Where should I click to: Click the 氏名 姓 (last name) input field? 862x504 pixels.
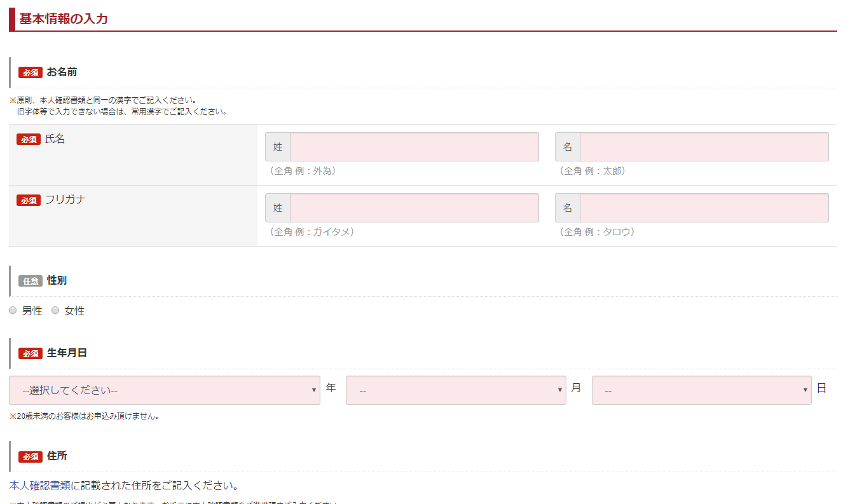click(414, 147)
